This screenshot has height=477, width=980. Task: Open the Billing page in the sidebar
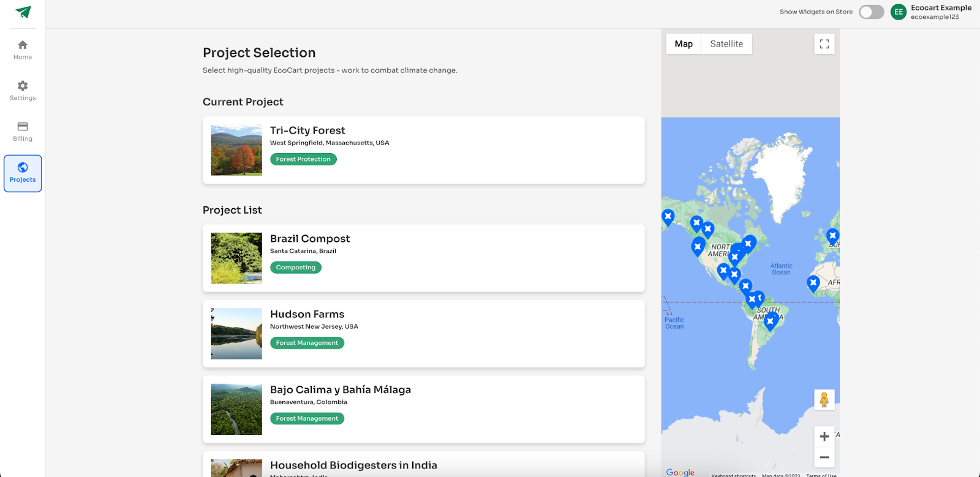[x=23, y=132]
